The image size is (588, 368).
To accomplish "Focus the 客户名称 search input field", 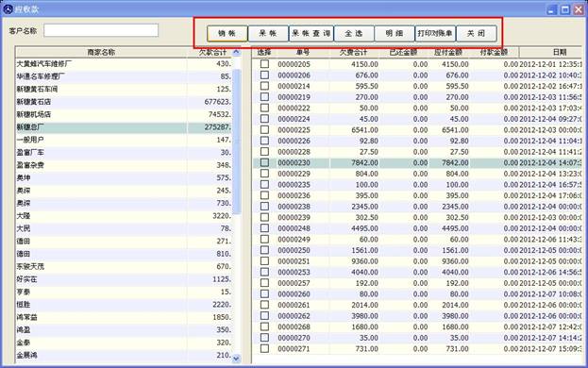I will click(x=101, y=30).
